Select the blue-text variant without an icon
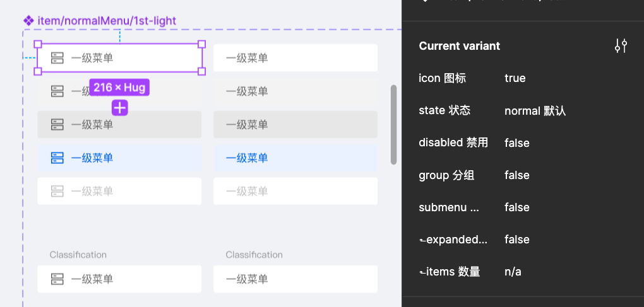This screenshot has width=644, height=307. (x=295, y=158)
